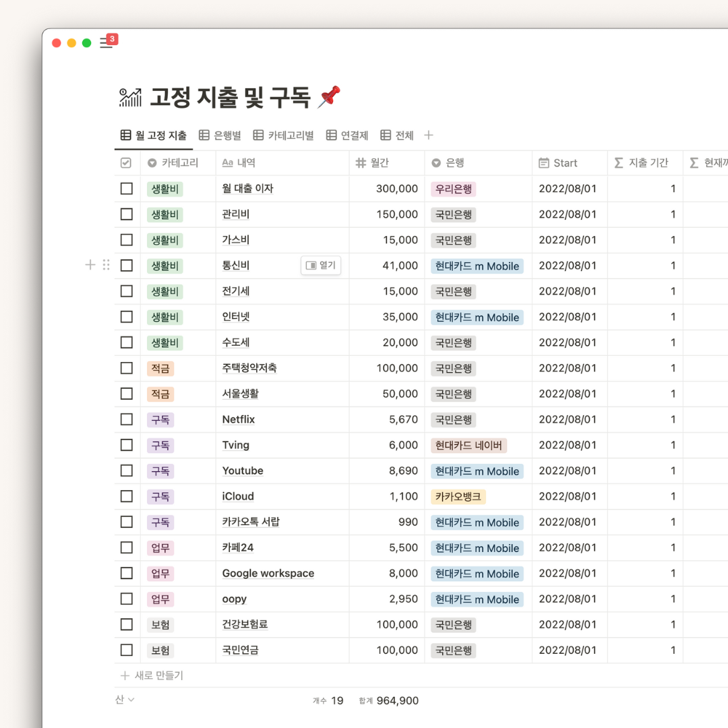728x728 pixels.
Task: Open the 지출 기간 column header
Action: pos(645,163)
